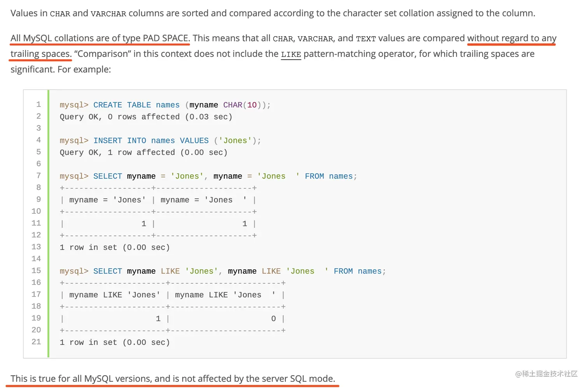Image resolution: width=588 pixels, height=388 pixels.
Task: Click the ('Jones'); value on line 4
Action: point(238,140)
